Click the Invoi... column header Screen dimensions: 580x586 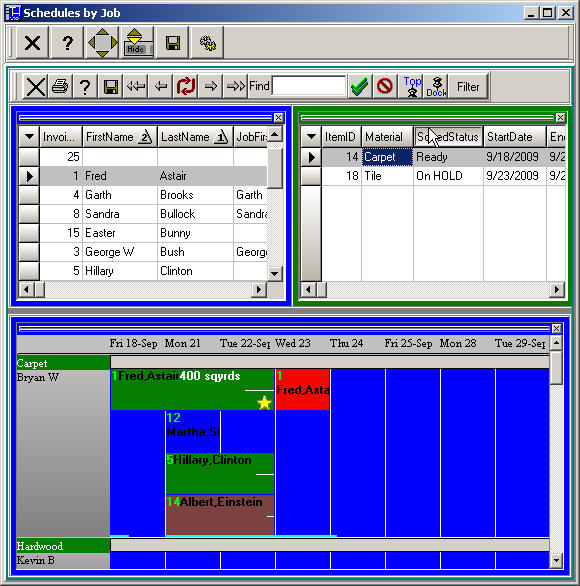pyautogui.click(x=61, y=137)
